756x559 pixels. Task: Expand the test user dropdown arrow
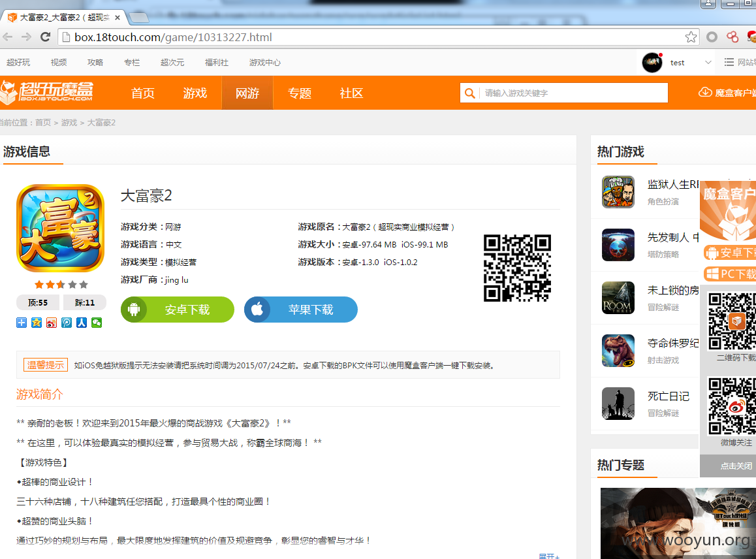[708, 62]
